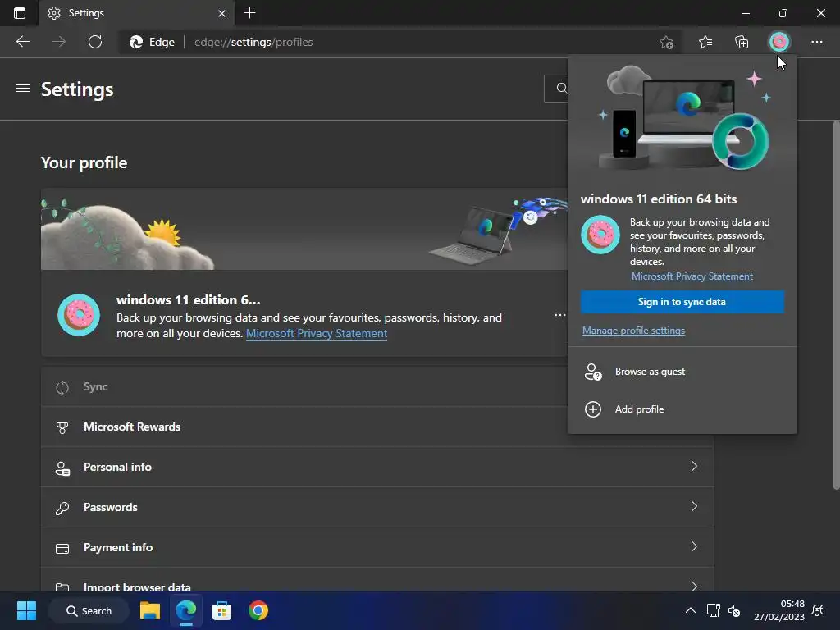Click the muted volume tray icon
This screenshot has width=840, height=630.
(734, 610)
